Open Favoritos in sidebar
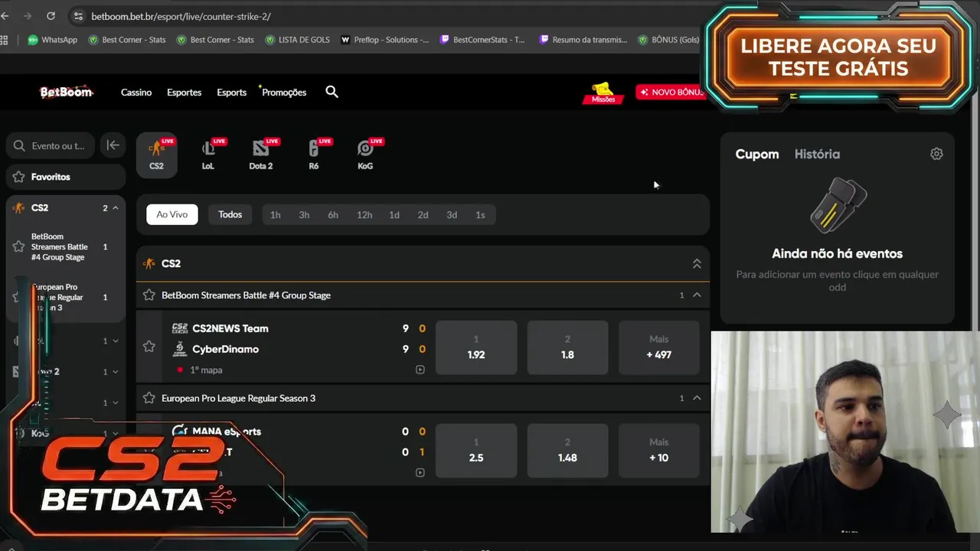 pyautogui.click(x=66, y=177)
